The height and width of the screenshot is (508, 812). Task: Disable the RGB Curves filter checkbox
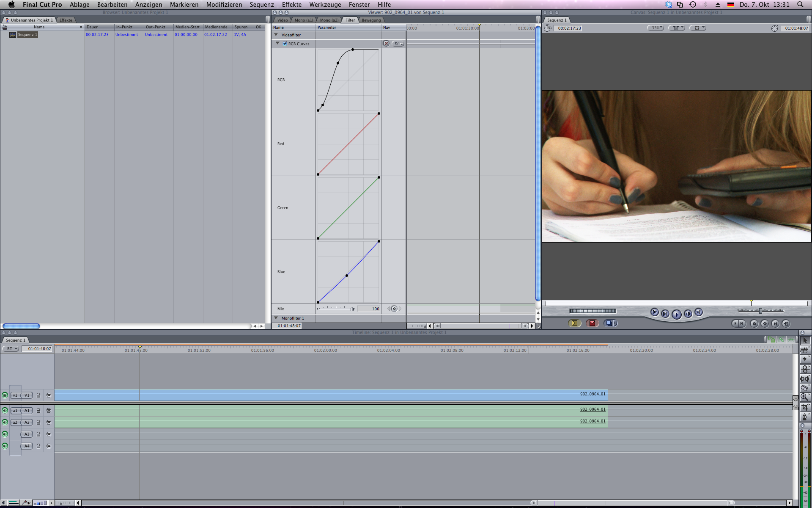285,44
